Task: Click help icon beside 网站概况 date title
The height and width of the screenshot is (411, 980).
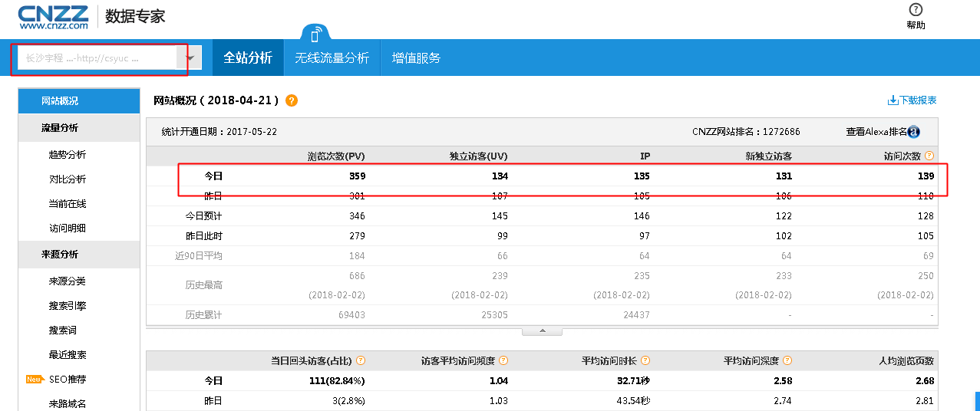Action: (292, 101)
